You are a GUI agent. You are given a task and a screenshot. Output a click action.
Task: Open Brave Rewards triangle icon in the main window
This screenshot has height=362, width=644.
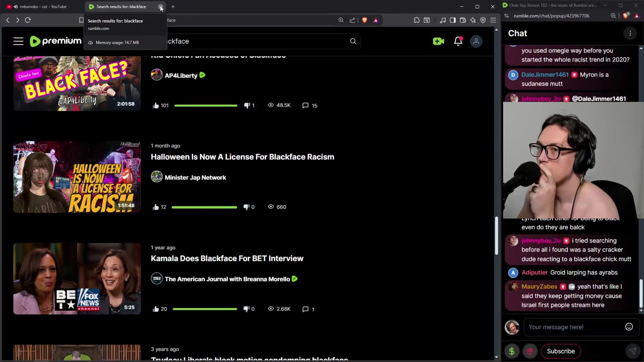click(375, 20)
